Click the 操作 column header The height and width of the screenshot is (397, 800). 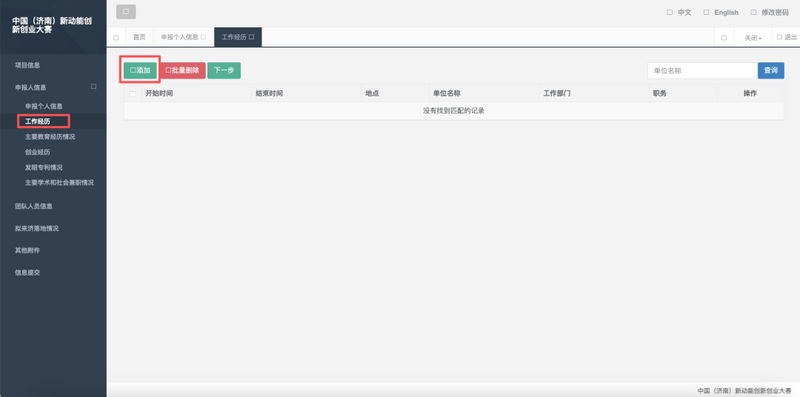[750, 93]
